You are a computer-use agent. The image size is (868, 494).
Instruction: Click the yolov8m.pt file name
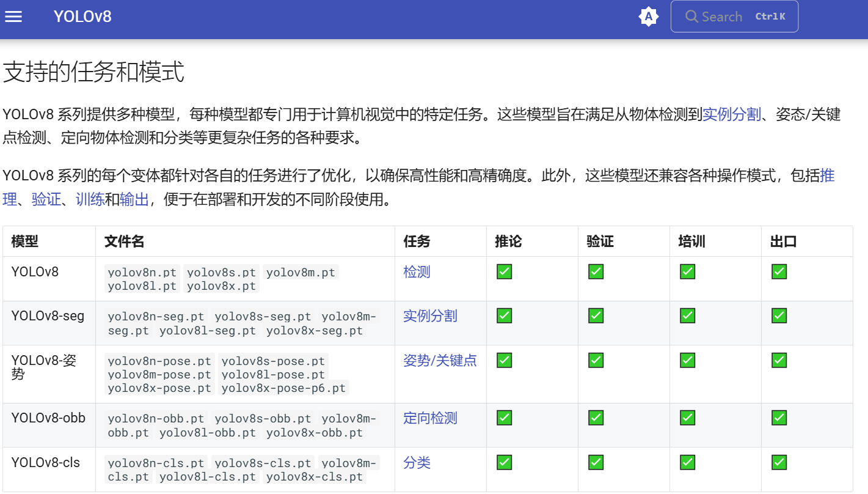pos(301,273)
